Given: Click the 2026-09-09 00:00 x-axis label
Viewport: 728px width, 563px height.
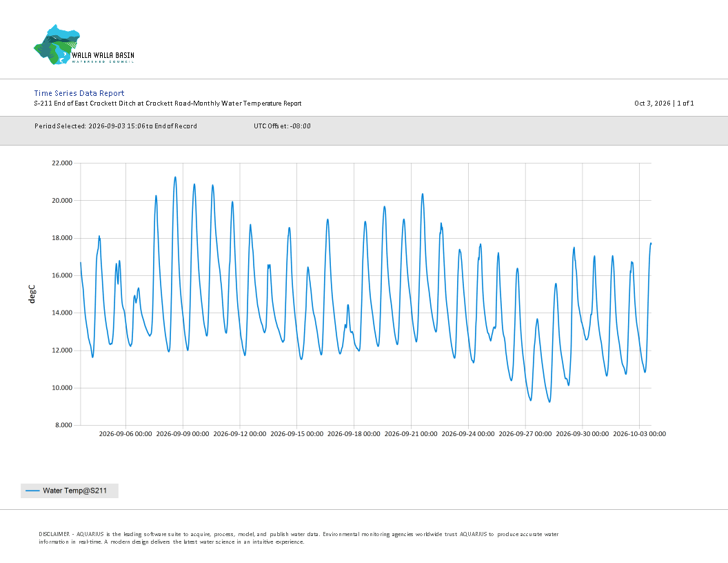Looking at the screenshot, I should click(x=183, y=434).
